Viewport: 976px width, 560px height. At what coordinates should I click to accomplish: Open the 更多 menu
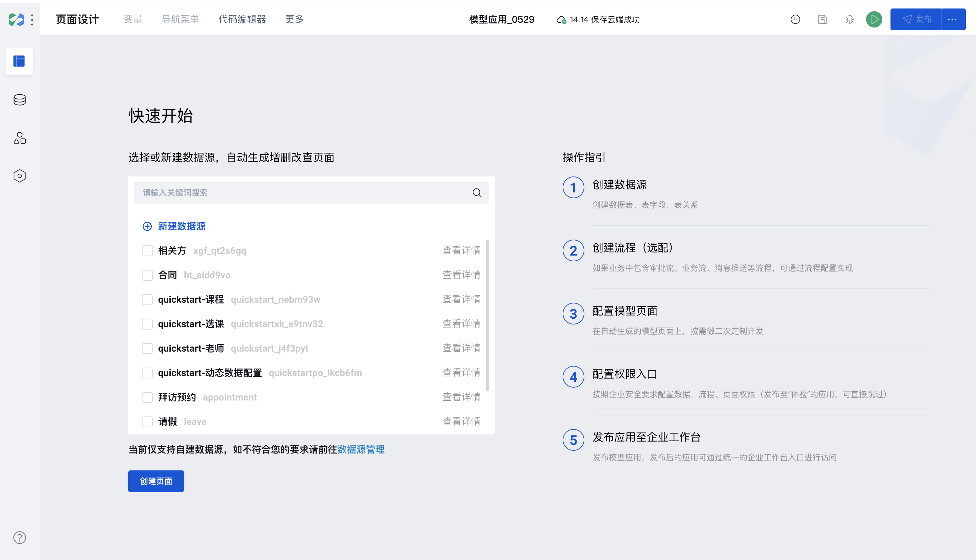pyautogui.click(x=295, y=19)
